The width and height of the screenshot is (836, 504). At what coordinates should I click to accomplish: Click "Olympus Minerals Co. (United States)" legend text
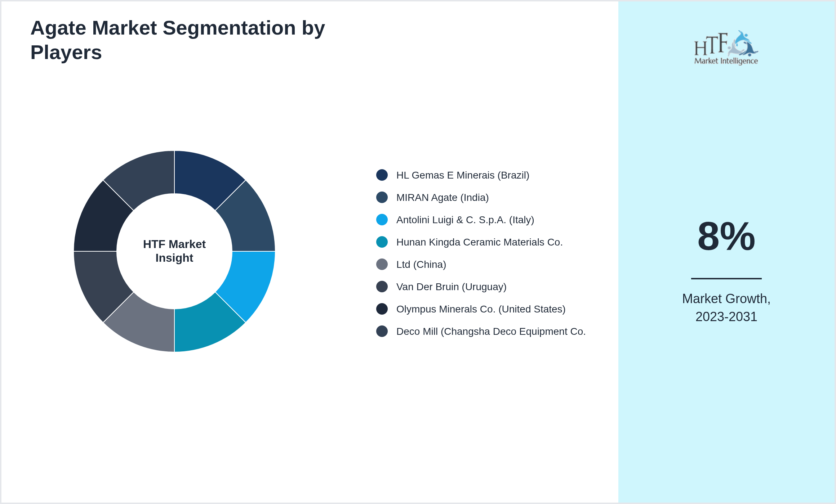[481, 309]
